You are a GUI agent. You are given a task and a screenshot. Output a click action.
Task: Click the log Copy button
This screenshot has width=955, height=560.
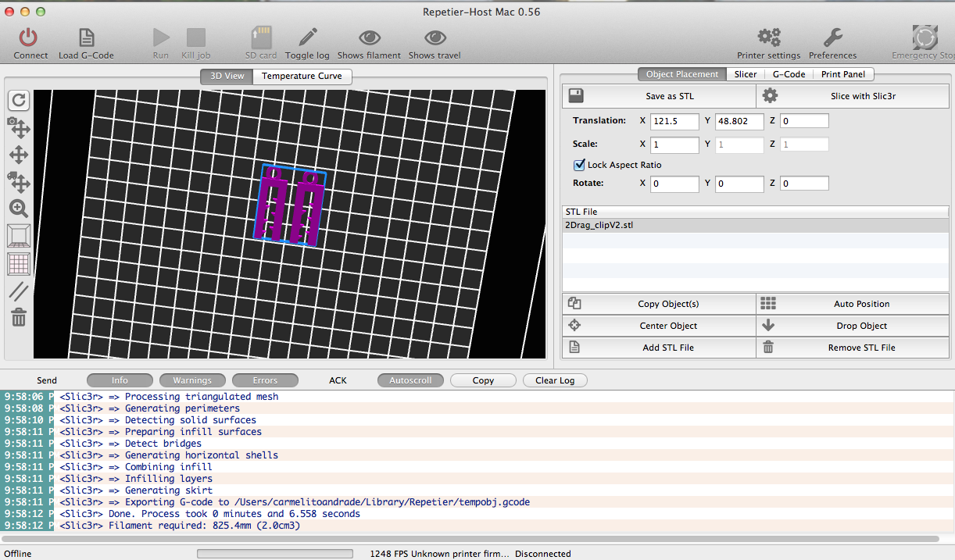(483, 380)
